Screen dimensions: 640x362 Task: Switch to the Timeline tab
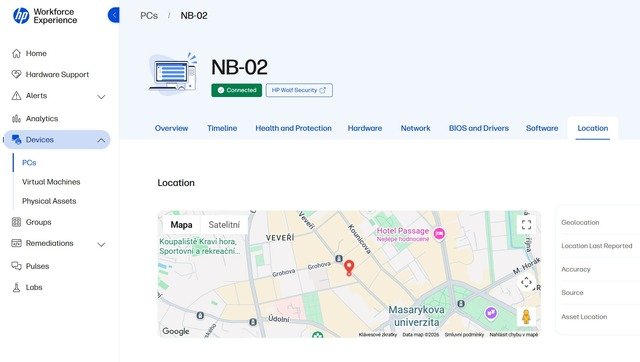(222, 128)
